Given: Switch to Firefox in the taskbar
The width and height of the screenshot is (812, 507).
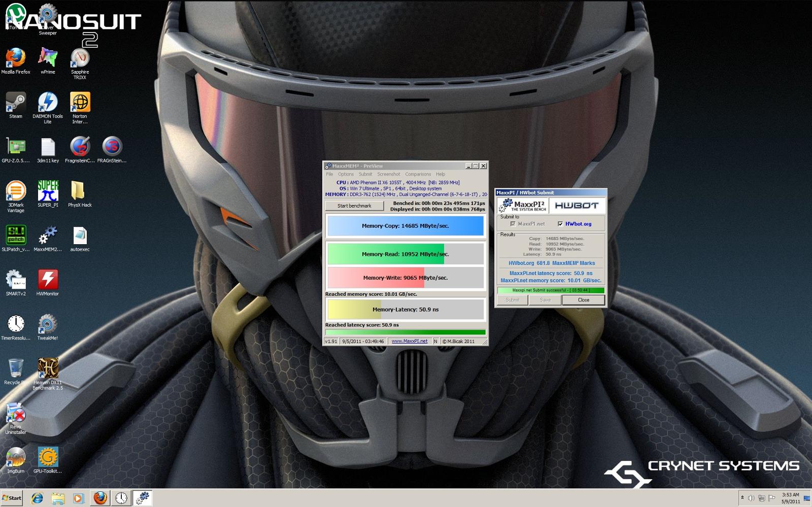Looking at the screenshot, I should [100, 498].
